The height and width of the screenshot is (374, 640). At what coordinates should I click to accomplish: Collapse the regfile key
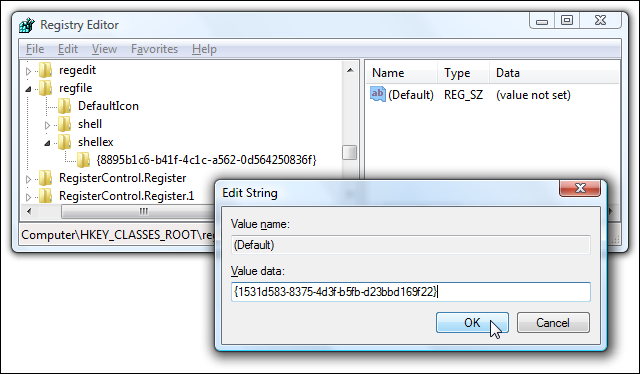[x=28, y=89]
